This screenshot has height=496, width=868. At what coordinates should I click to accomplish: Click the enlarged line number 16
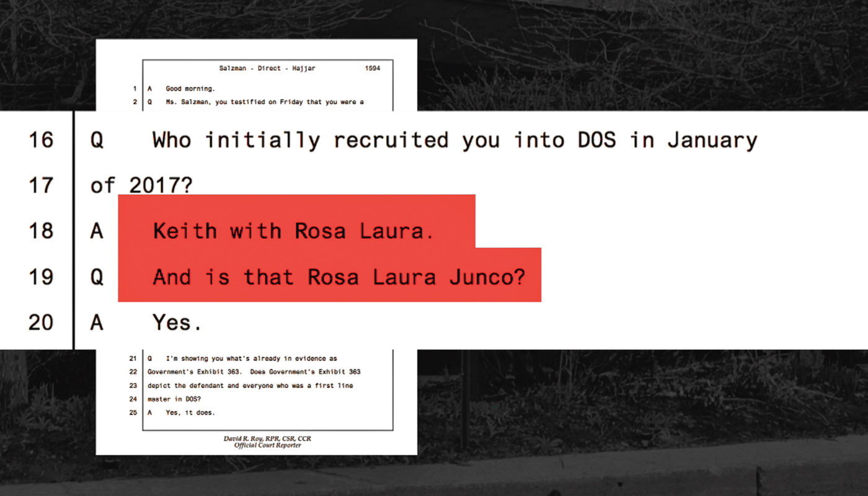41,141
